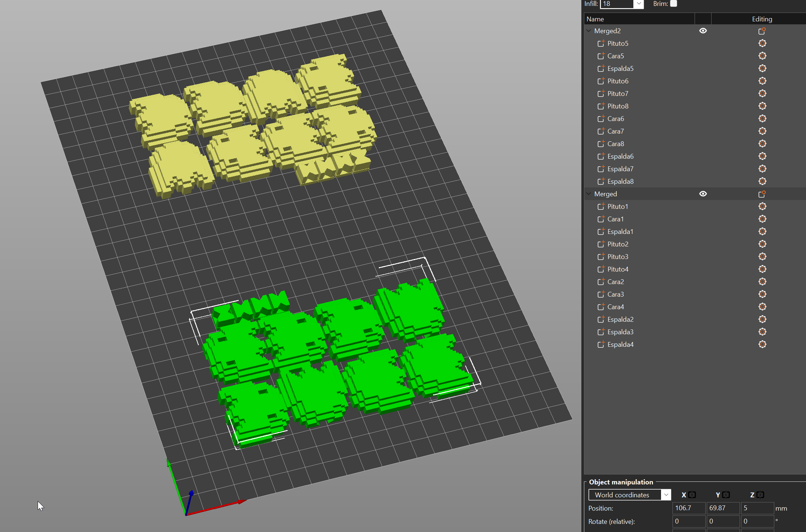Open settings gear for Pituto5
This screenshot has height=532, width=806.
tap(762, 43)
